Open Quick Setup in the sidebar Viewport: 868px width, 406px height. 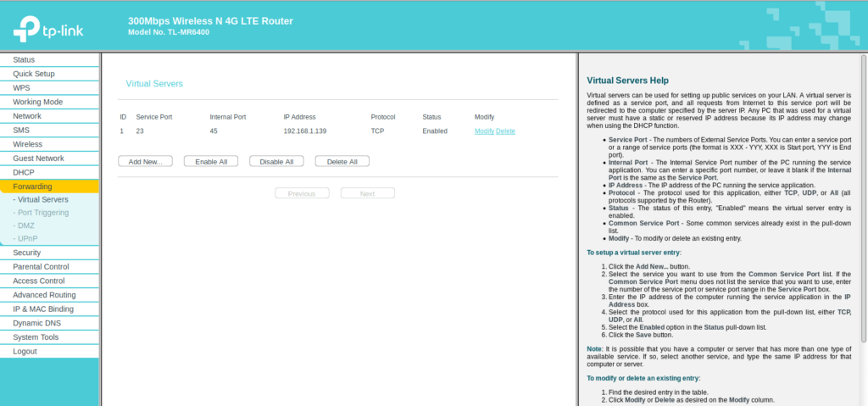33,74
